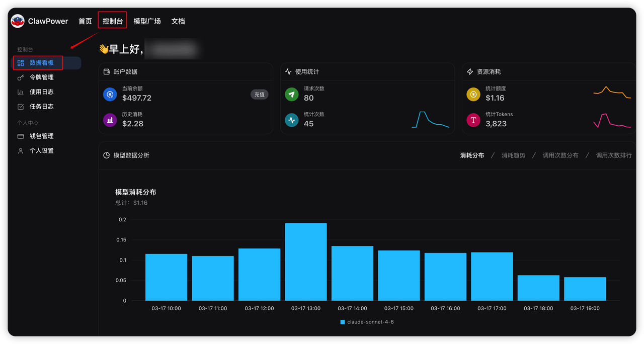
Task: Click the pink 统计Tokens sparkline chart
Action: [x=612, y=121]
